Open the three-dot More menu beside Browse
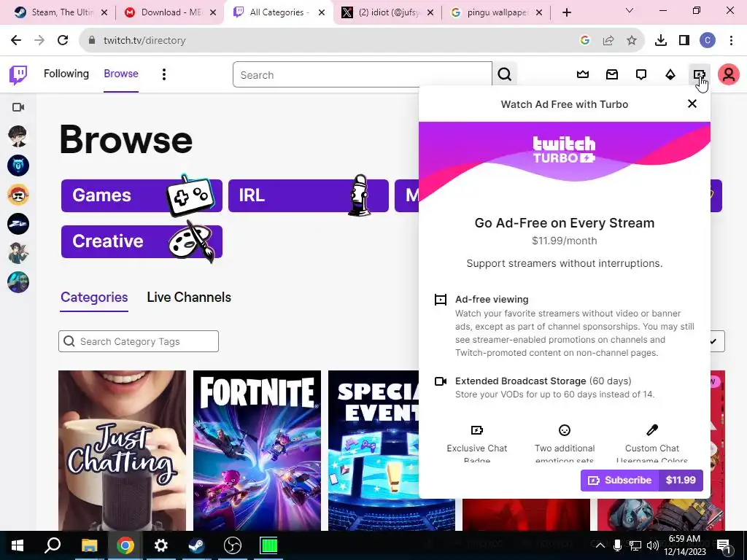 164,74
